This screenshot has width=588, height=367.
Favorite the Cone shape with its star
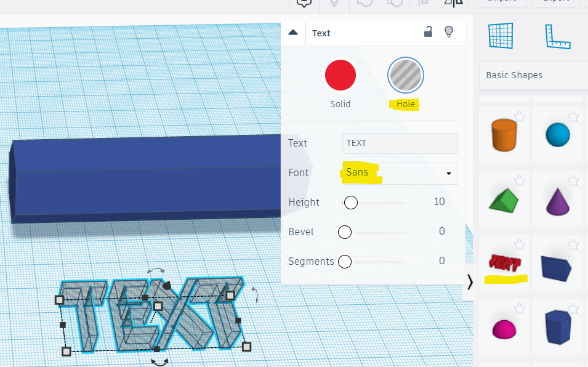(573, 180)
